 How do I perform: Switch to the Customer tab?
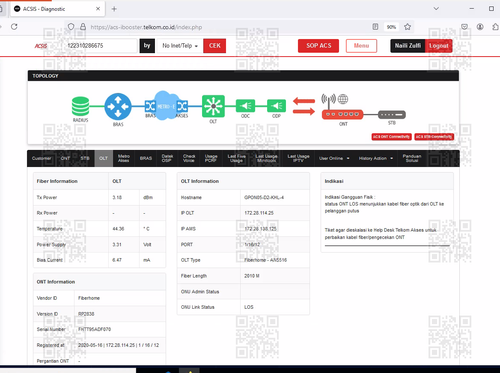coord(42,158)
